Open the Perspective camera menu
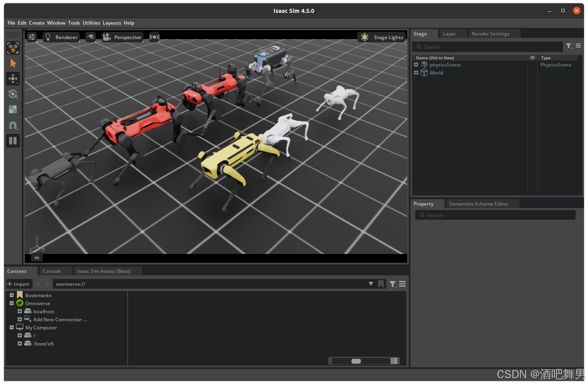This screenshot has width=588, height=385. pyautogui.click(x=122, y=37)
